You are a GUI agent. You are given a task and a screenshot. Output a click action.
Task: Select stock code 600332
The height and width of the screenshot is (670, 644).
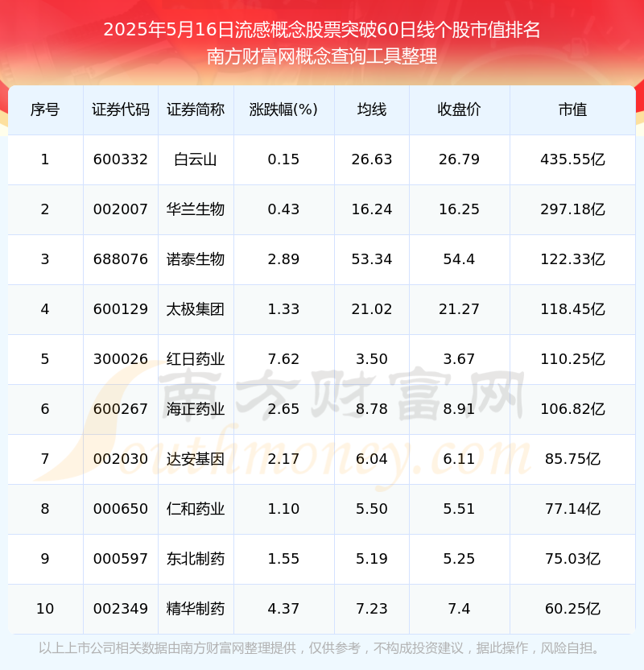tap(121, 159)
